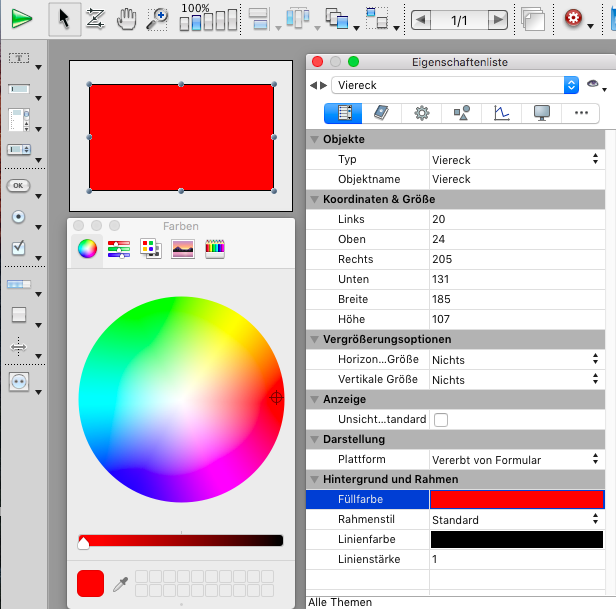This screenshot has width=616, height=609.
Task: Run the form with the green play button
Action: tap(21, 18)
